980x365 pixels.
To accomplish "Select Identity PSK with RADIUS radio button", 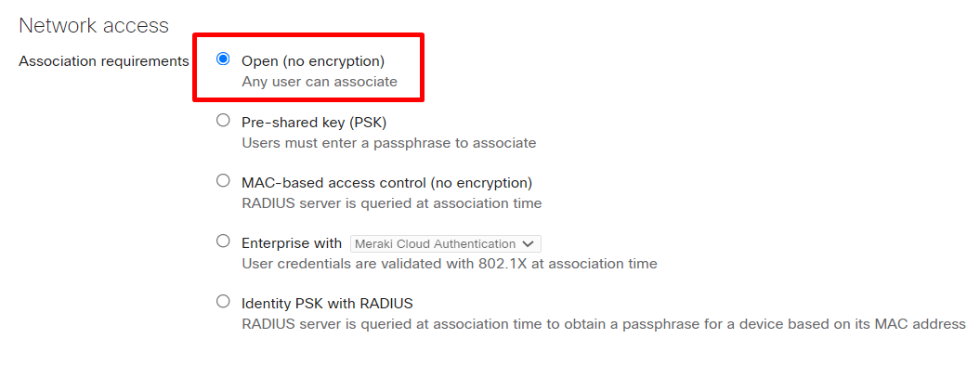I will 223,302.
